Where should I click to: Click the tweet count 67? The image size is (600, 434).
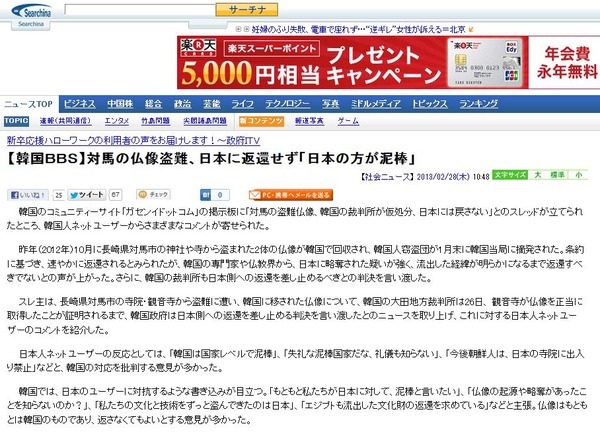pyautogui.click(x=115, y=195)
